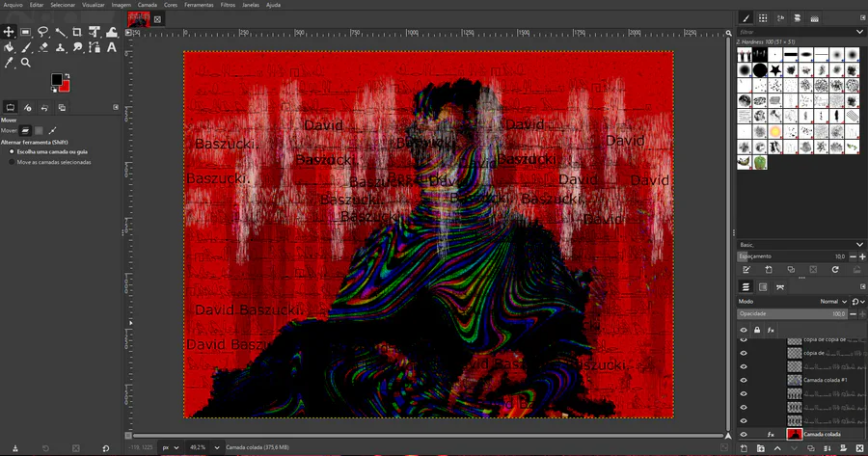Set Move tool to move selection
The width and height of the screenshot is (868, 456).
click(x=39, y=130)
